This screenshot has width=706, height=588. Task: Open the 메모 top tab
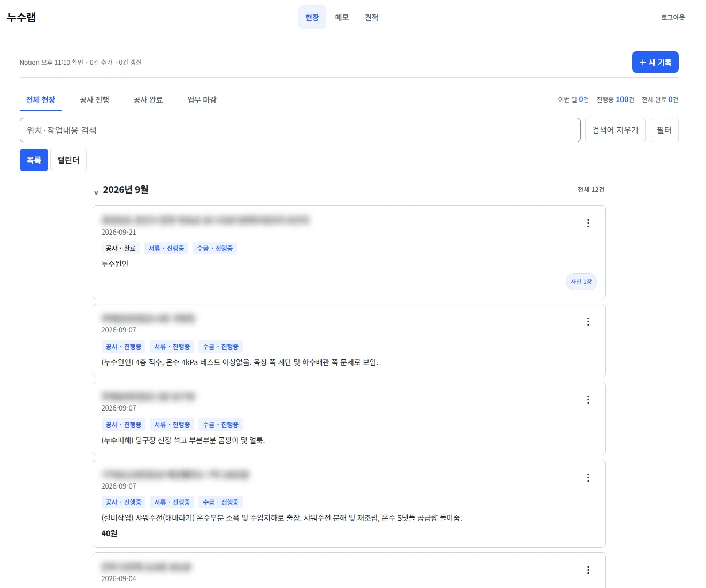342,17
